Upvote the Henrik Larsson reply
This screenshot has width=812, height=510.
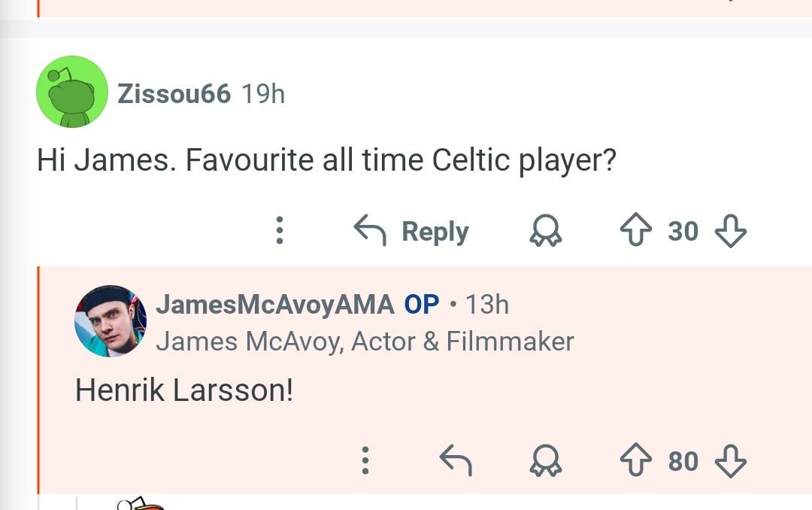click(x=635, y=460)
